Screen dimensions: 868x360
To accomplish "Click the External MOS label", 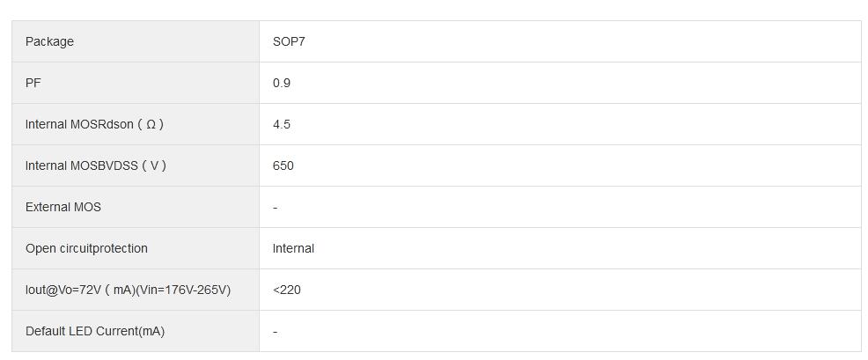I will coord(63,207).
